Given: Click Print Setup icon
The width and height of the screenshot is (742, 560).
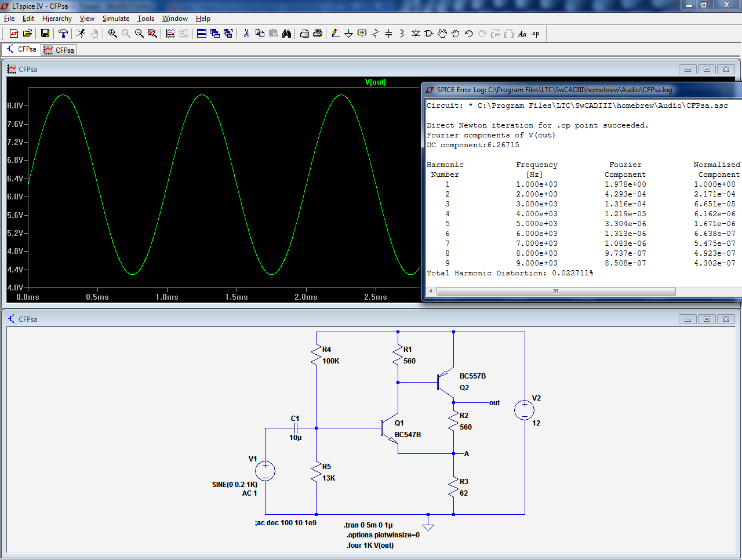Looking at the screenshot, I should tap(304, 34).
